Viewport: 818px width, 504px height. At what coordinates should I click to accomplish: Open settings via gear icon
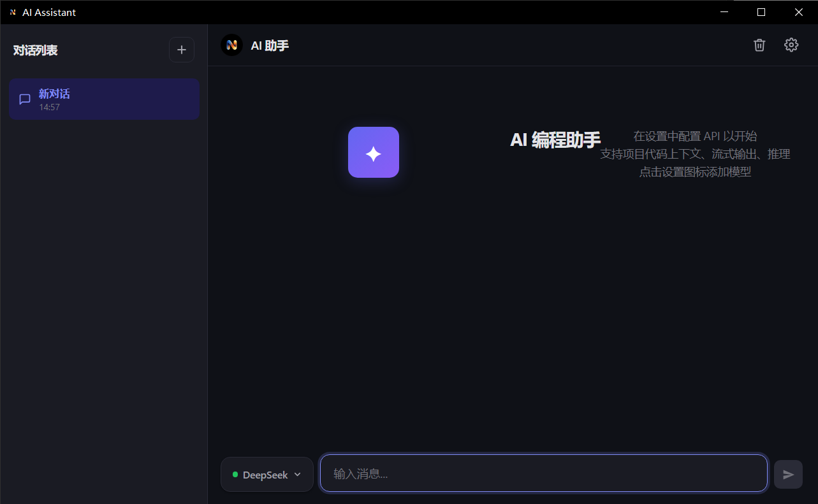pyautogui.click(x=791, y=45)
